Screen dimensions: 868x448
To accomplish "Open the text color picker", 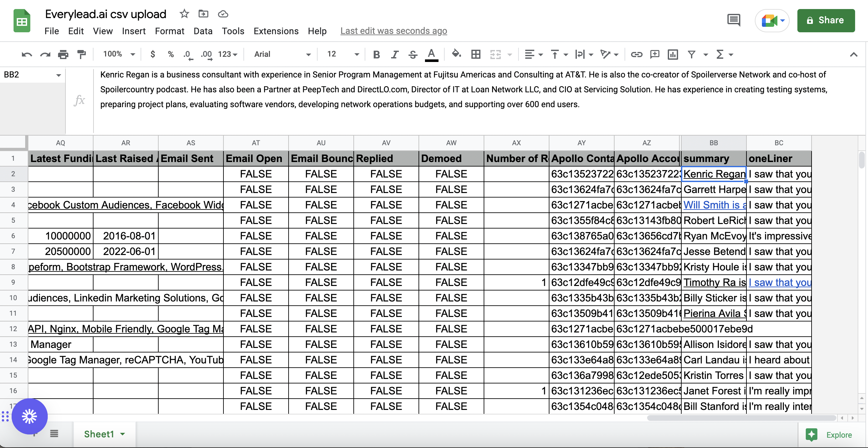I will click(431, 55).
